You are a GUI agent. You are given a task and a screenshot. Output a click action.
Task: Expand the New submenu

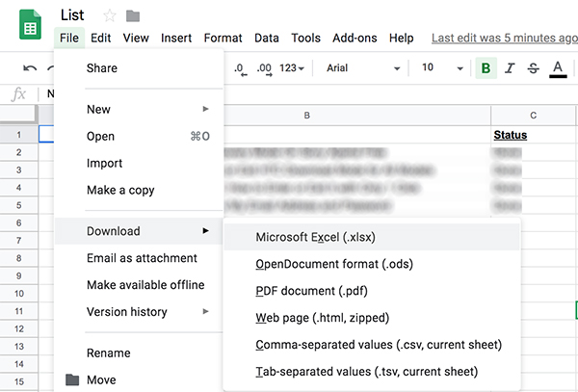(x=139, y=109)
